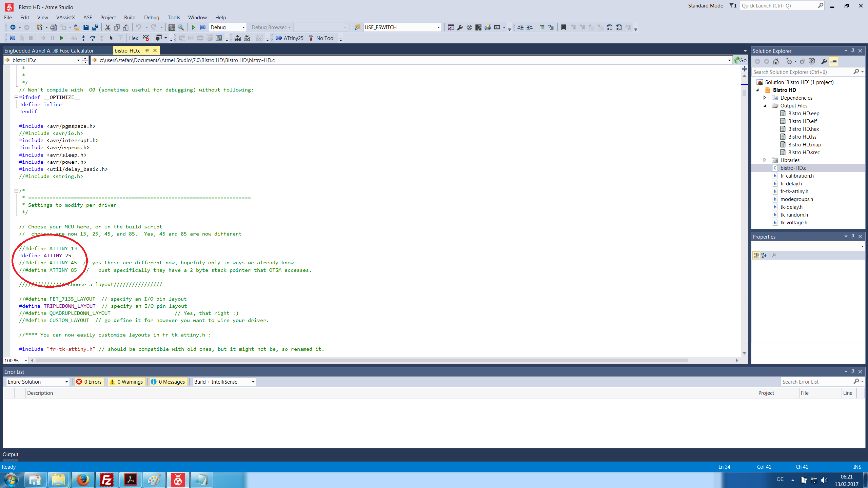Open the Debug configuration dropdown

point(243,27)
